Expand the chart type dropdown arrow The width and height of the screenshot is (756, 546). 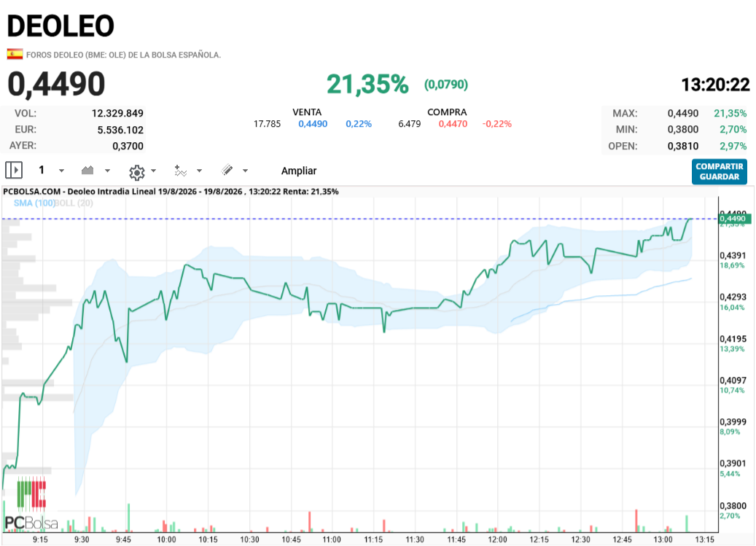click(107, 171)
